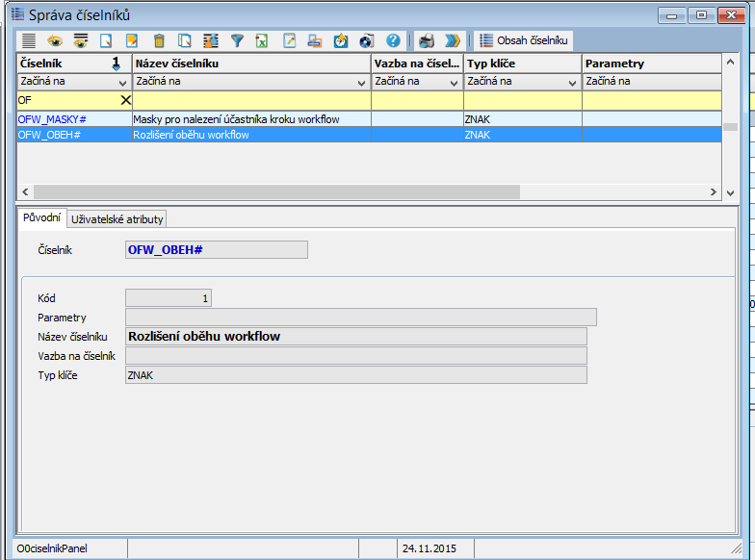The image size is (755, 560).
Task: Click the list lines icon at toolbar start
Action: [x=29, y=41]
